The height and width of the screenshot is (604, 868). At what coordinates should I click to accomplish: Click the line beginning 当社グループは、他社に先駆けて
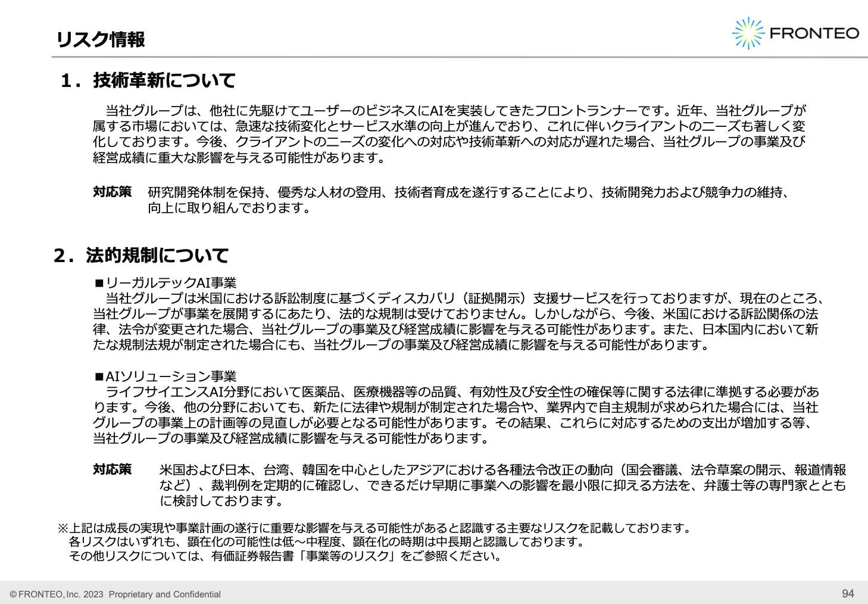[x=456, y=111]
